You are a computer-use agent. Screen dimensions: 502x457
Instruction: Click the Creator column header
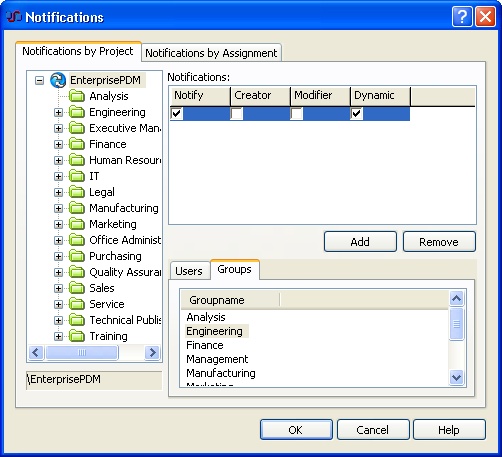pyautogui.click(x=260, y=96)
